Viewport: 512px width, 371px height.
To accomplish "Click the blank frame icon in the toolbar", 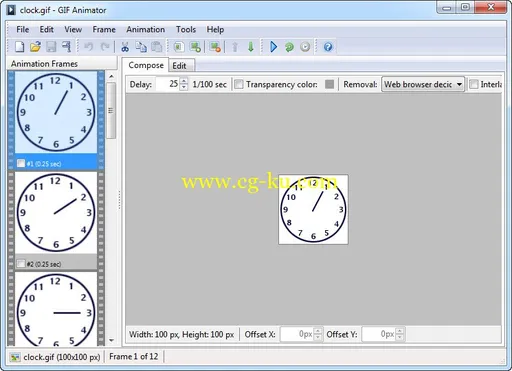I will (x=179, y=47).
